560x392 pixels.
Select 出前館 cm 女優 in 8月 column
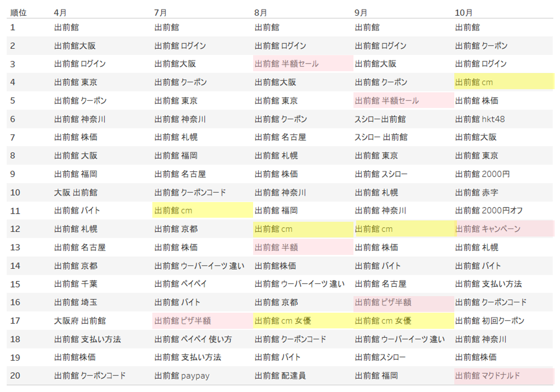[x=303, y=321]
